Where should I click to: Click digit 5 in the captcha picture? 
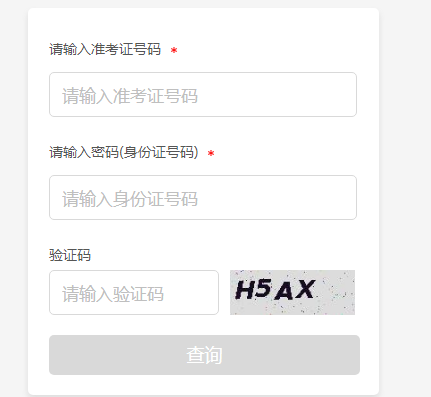(x=263, y=288)
